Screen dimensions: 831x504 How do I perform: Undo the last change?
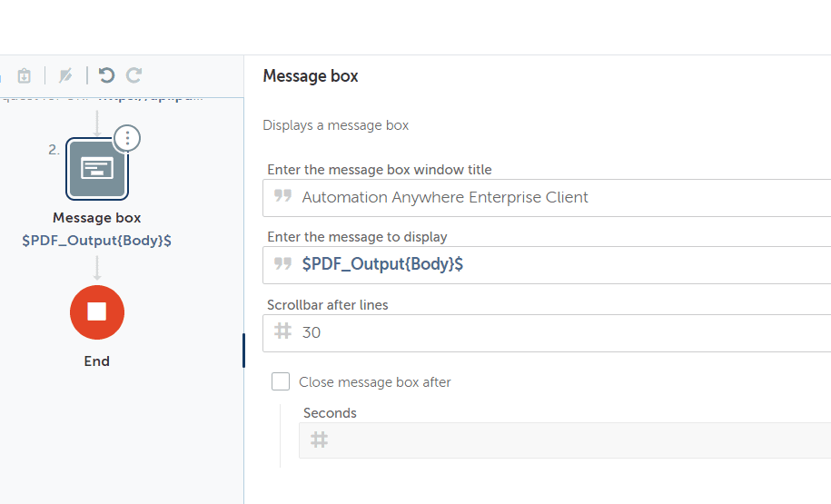pos(106,75)
